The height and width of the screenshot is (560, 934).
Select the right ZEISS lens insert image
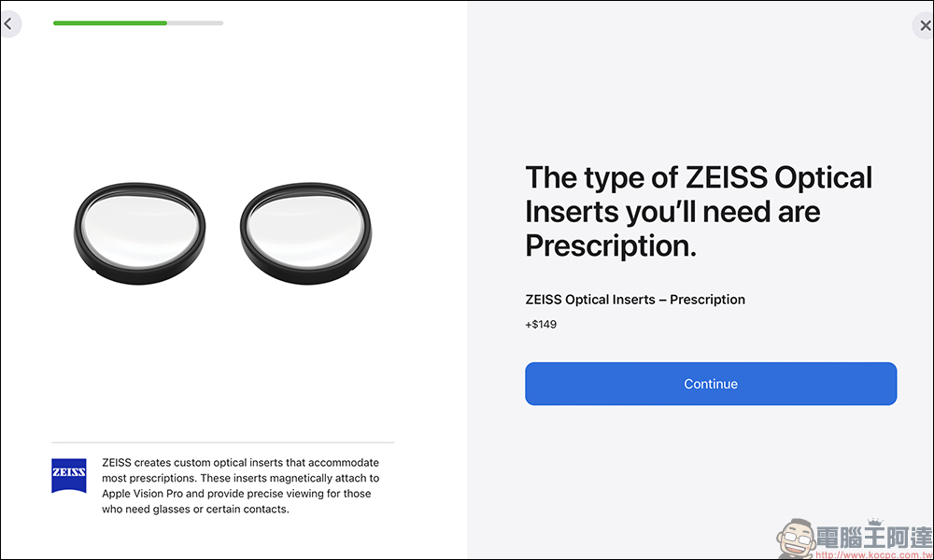click(x=305, y=232)
